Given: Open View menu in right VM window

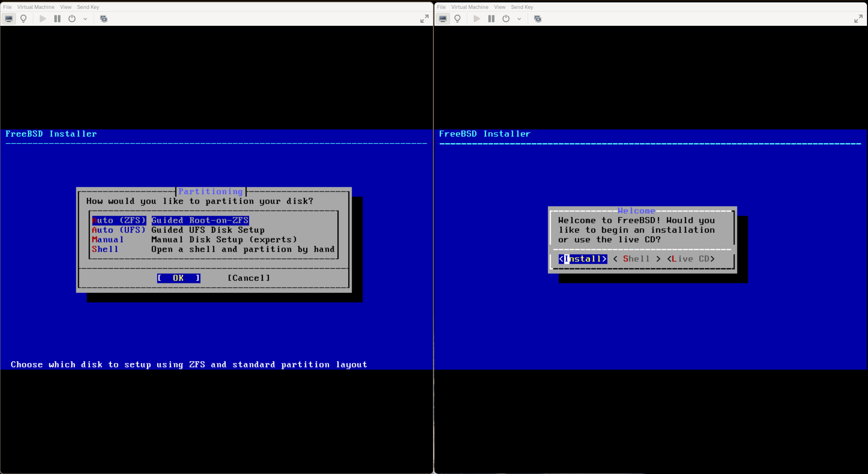Looking at the screenshot, I should coord(500,7).
